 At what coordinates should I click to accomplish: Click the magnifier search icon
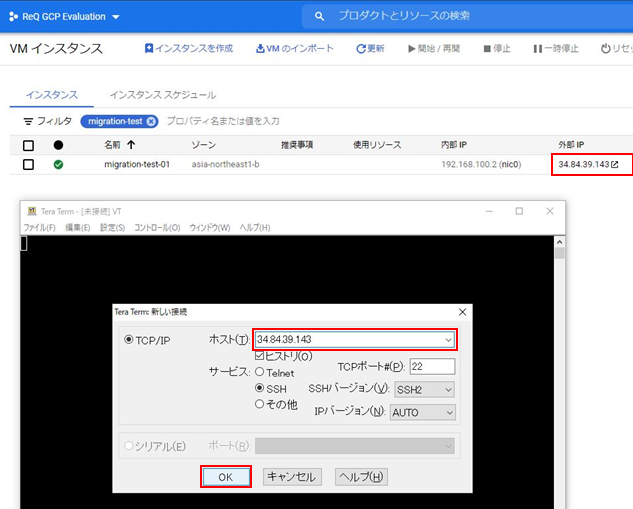point(319,16)
